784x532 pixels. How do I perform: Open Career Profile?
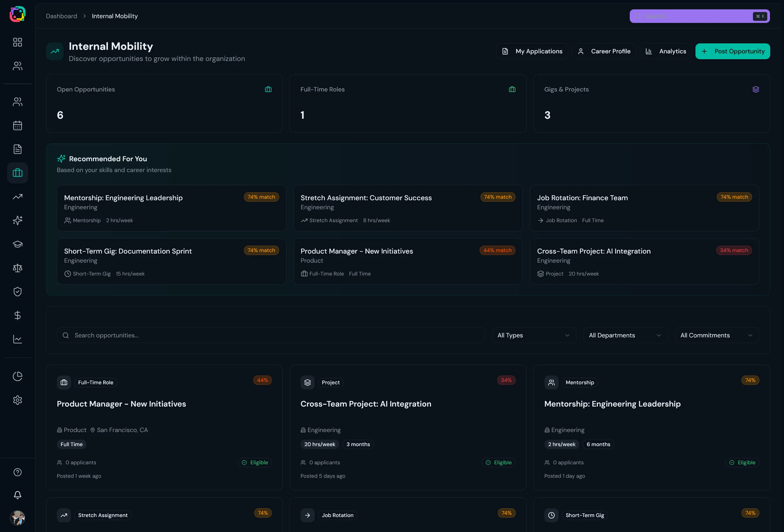(603, 51)
